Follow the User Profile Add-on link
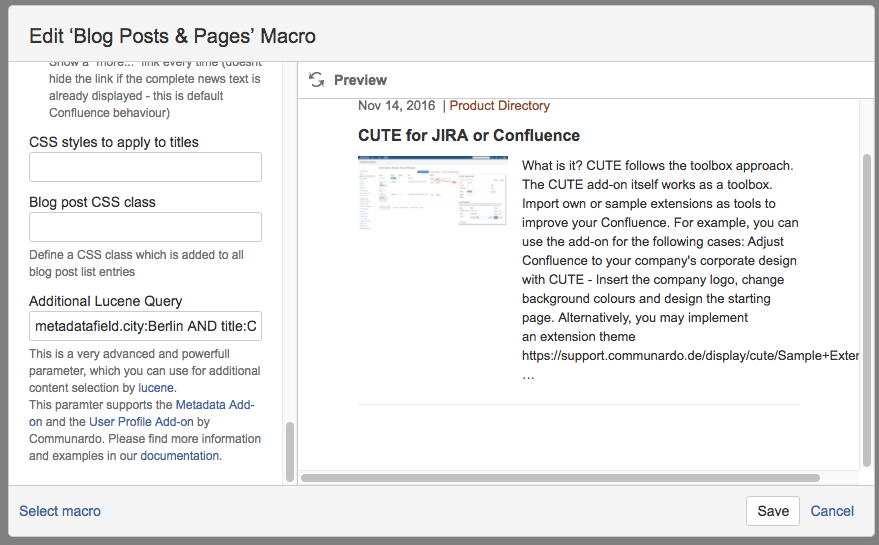879x545 pixels. tap(141, 422)
